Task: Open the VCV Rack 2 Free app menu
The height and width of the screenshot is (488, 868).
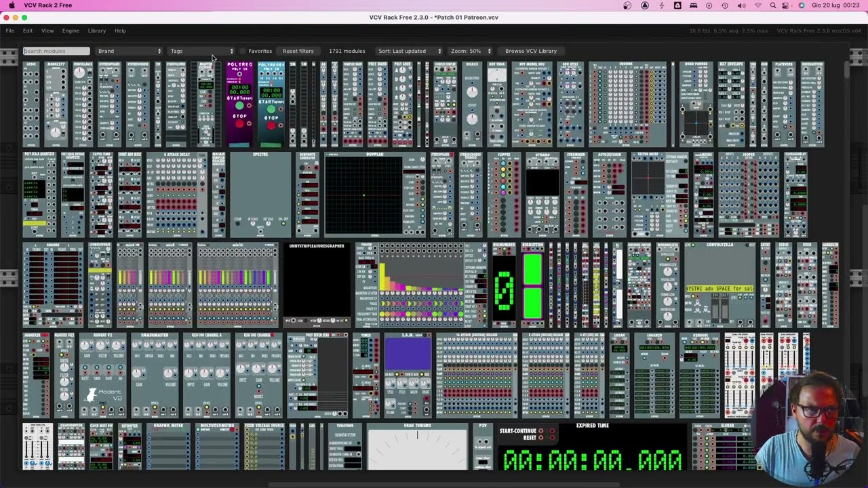Action: 47,5
